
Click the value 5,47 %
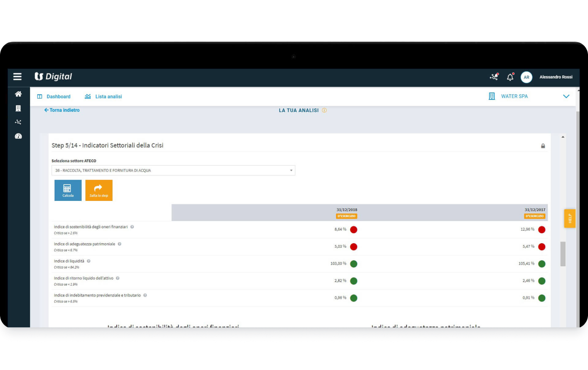coord(528,246)
